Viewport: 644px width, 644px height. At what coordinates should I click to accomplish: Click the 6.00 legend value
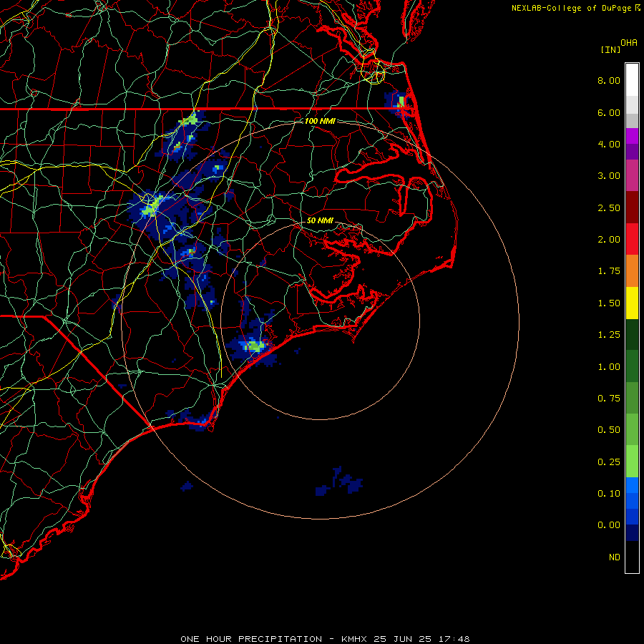[x=609, y=112]
